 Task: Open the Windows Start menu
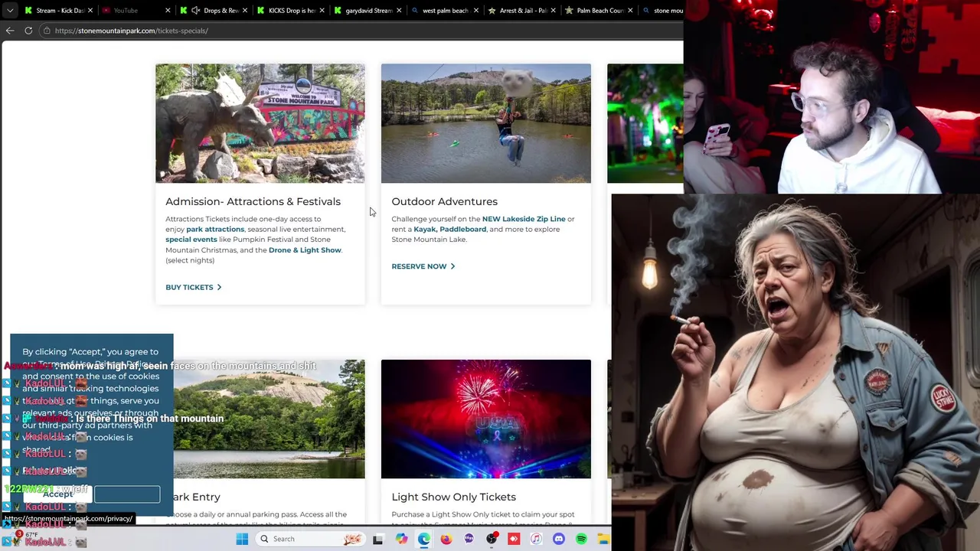coord(242,539)
